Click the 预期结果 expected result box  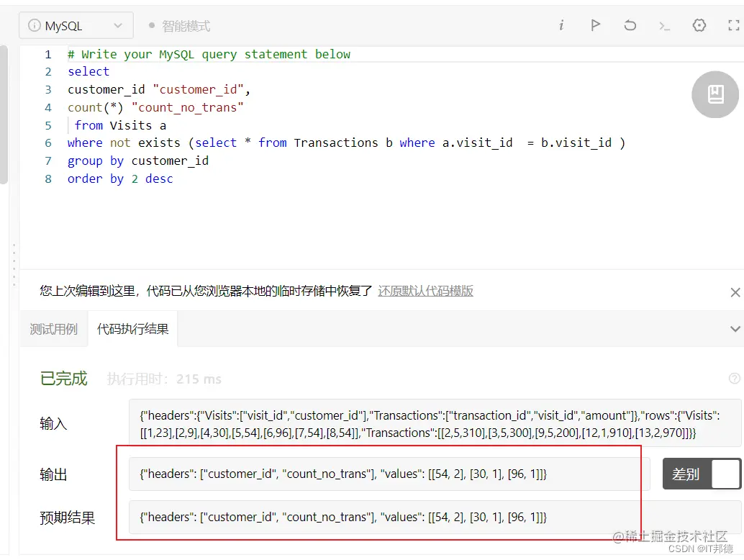[x=435, y=517]
